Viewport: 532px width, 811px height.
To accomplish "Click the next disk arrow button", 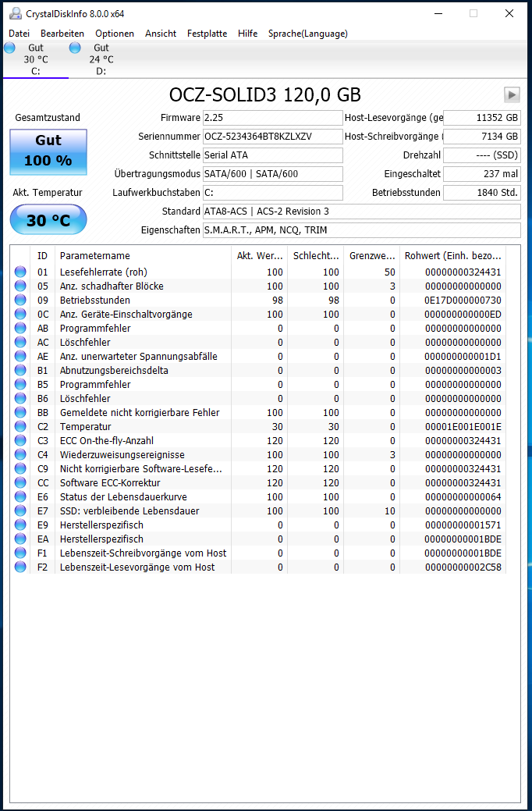I will pyautogui.click(x=512, y=94).
